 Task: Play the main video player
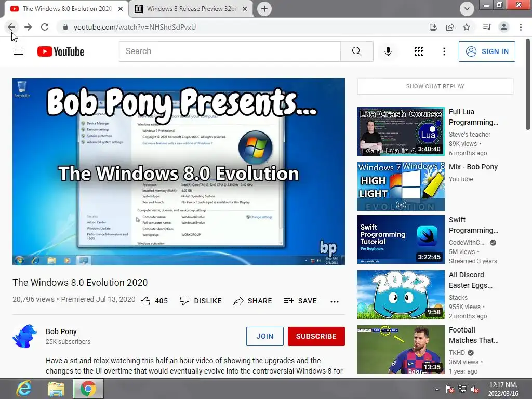179,171
